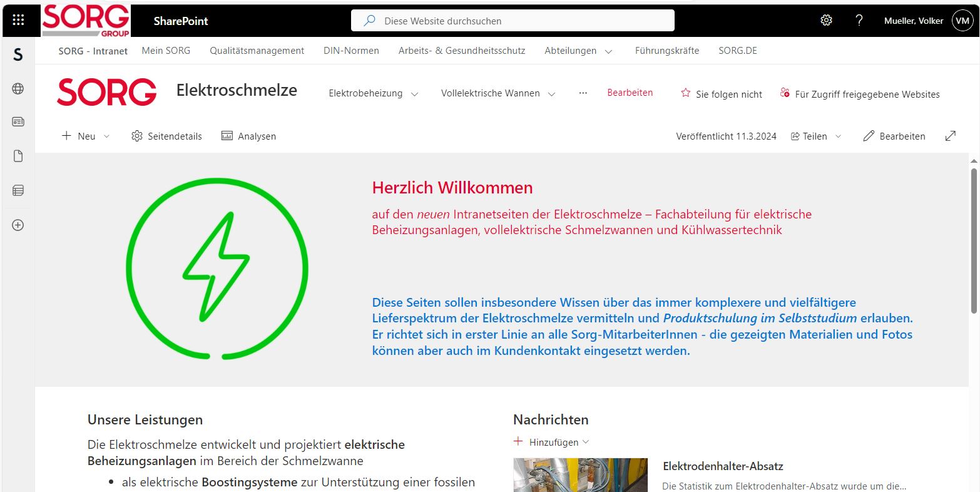The width and height of the screenshot is (980, 492).
Task: Expand the Elektrobeheizung chevron
Action: click(x=414, y=94)
